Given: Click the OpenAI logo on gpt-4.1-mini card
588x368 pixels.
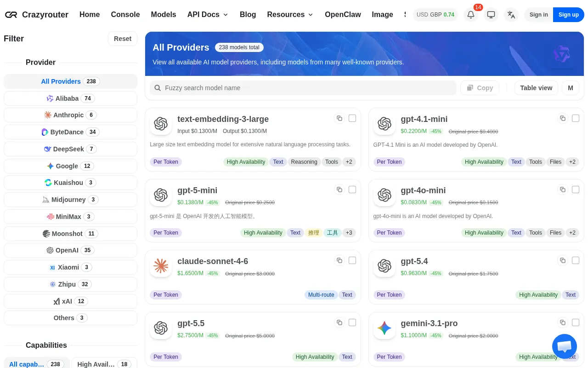Looking at the screenshot, I should pyautogui.click(x=384, y=124).
